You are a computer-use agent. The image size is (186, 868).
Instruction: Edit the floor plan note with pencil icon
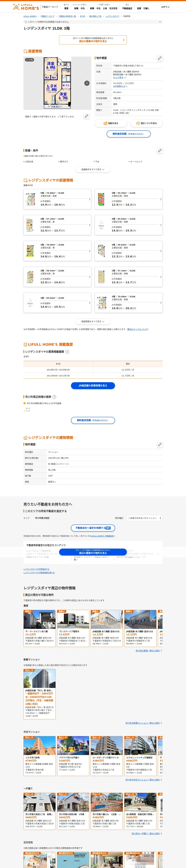86,116
